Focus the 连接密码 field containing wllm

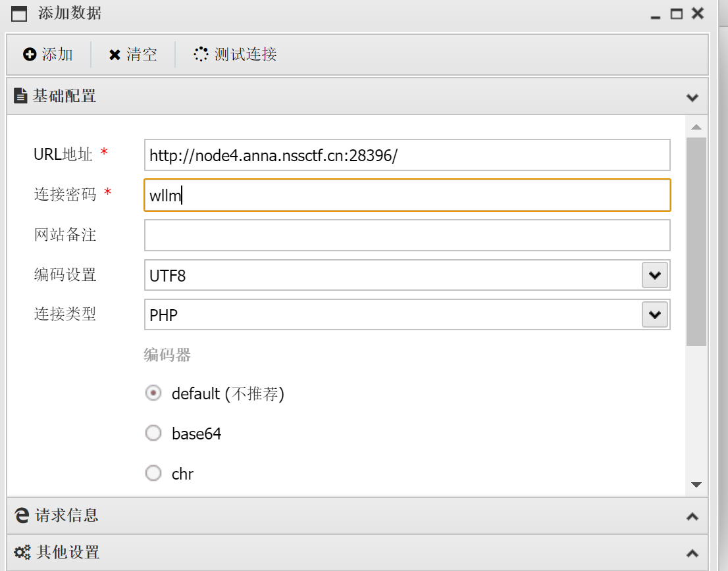407,195
